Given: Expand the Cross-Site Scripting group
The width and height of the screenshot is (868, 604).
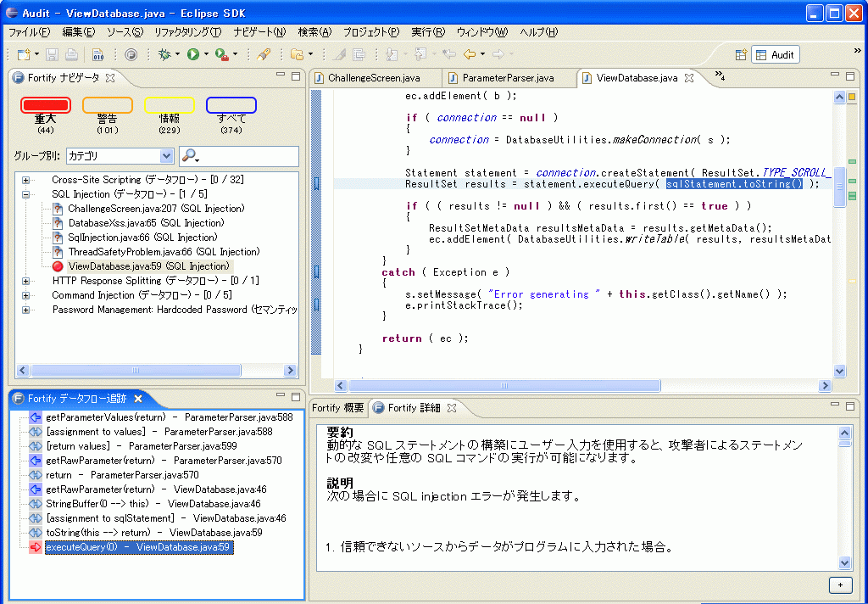Looking at the screenshot, I should pos(25,180).
